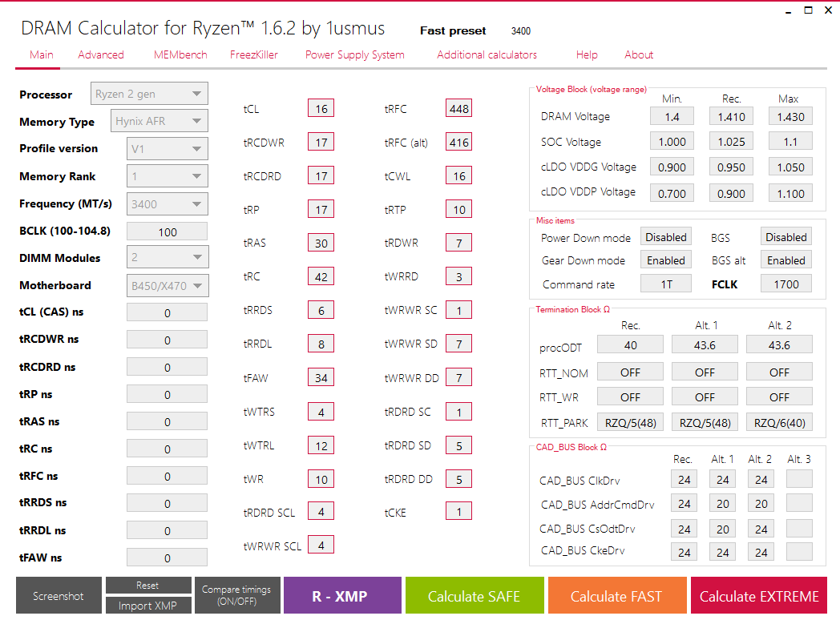Click the tWRWR SCL value box

(321, 545)
